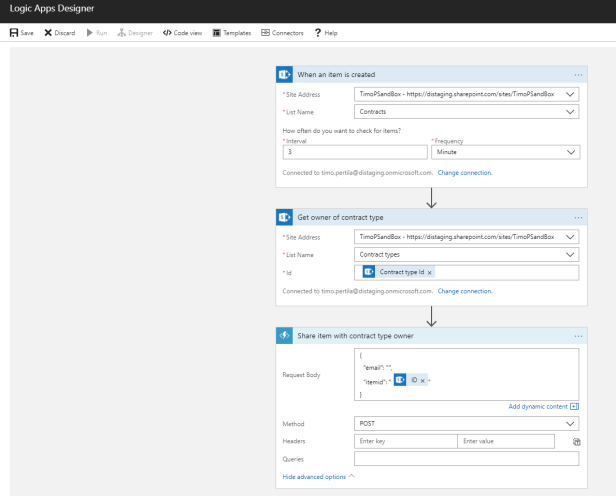This screenshot has height=496, width=616.
Task: Click the Save toolbar button
Action: point(21,33)
